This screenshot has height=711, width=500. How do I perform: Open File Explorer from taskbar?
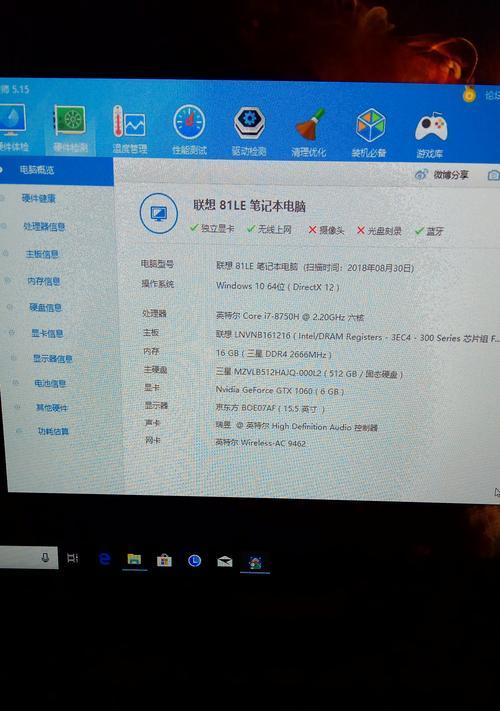click(134, 560)
